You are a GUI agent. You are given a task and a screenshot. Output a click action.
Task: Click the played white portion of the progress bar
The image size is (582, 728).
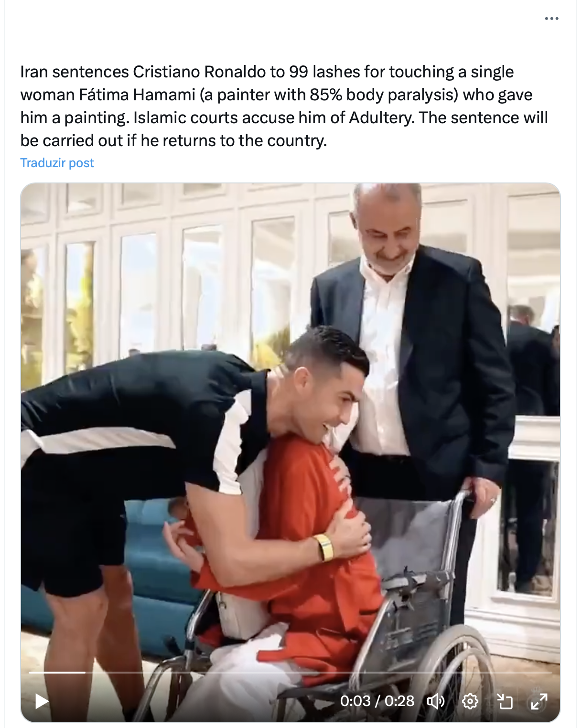(57, 672)
